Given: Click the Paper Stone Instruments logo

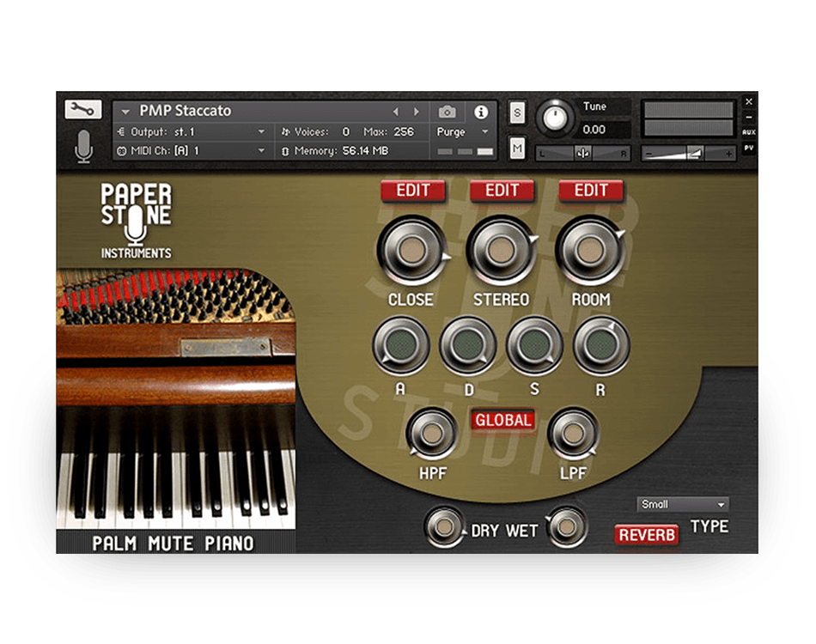Looking at the screenshot, I should (x=136, y=221).
